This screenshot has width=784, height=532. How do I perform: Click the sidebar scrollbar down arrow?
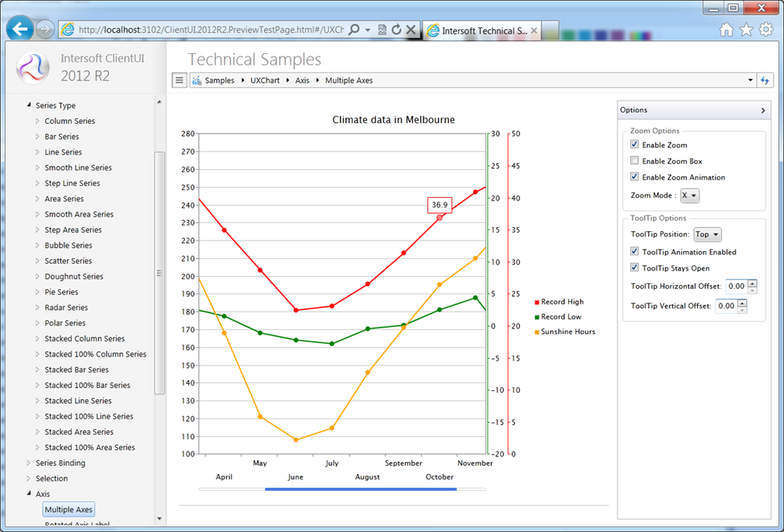coord(159,518)
